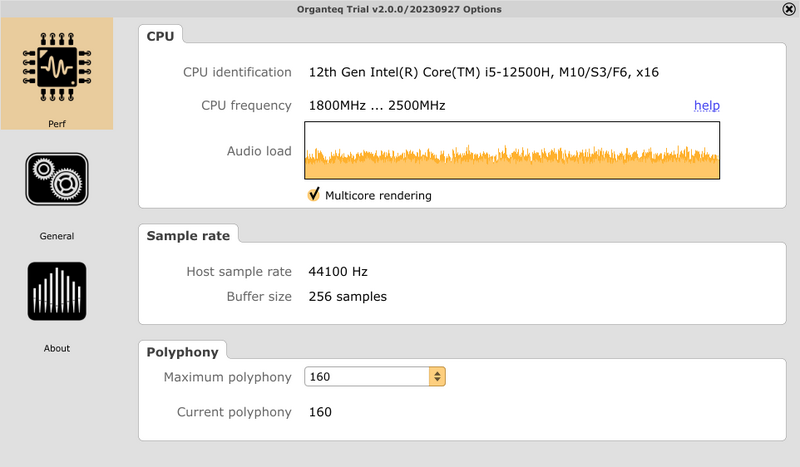Click the "1800MHz ... 2500MHz" frequency value

click(377, 105)
